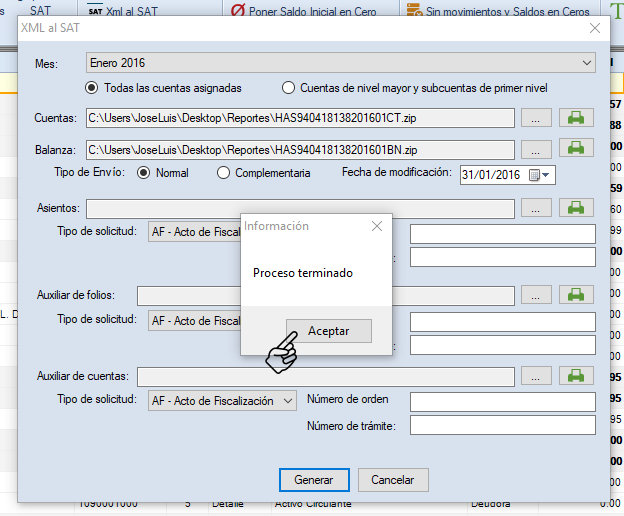This screenshot has height=516, width=624.
Task: Select 'Cuentas de nivel mayor' radio option
Action: coord(289,87)
